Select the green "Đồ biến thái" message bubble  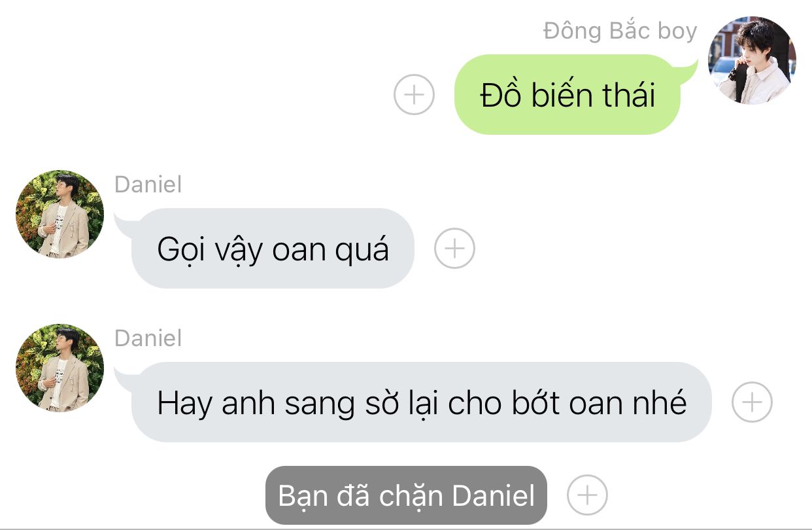[x=567, y=95]
